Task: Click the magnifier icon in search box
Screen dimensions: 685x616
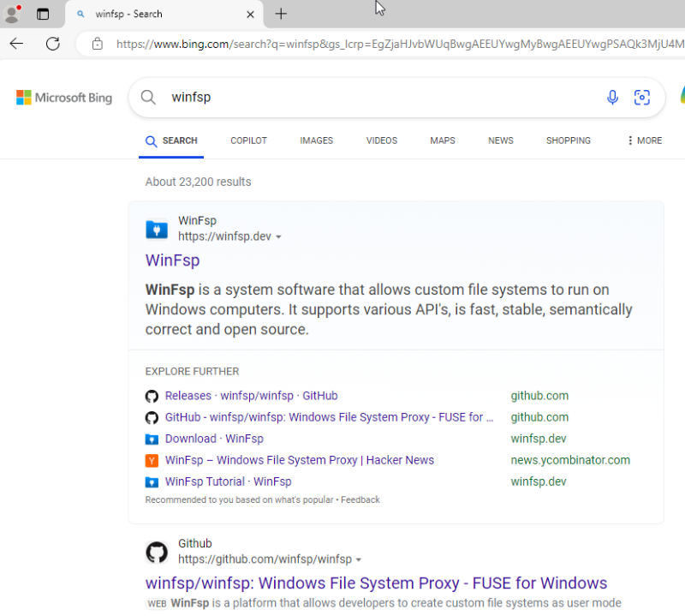Action: pyautogui.click(x=148, y=98)
